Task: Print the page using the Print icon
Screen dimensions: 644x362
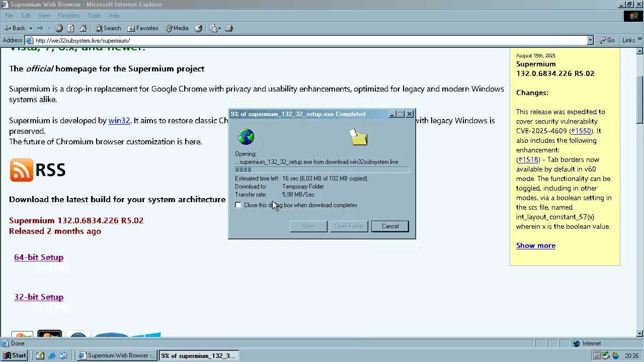Action: tap(229, 28)
